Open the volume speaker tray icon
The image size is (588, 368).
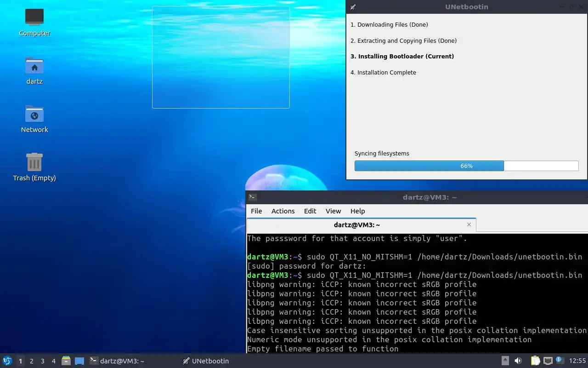tap(518, 361)
